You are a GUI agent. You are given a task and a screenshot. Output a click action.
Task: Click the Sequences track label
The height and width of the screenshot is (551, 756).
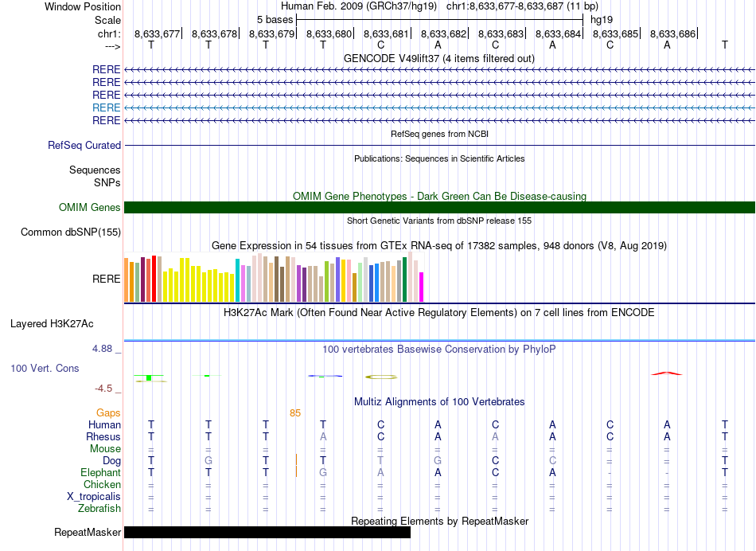point(95,170)
